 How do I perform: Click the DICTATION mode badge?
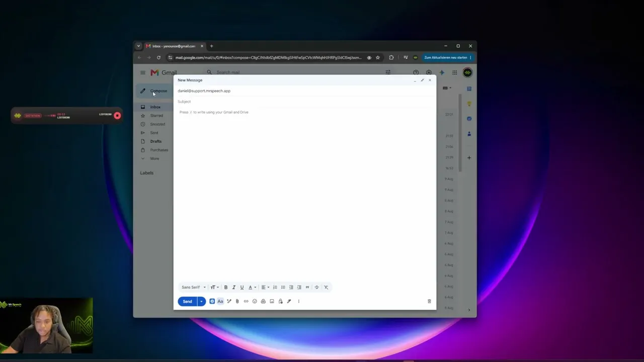(33, 116)
